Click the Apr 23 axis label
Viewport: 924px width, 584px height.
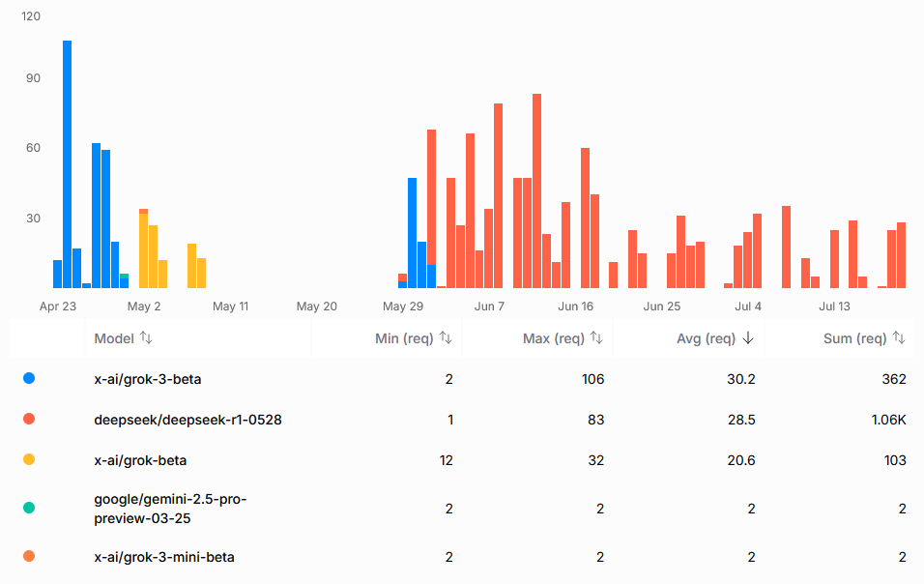58,307
